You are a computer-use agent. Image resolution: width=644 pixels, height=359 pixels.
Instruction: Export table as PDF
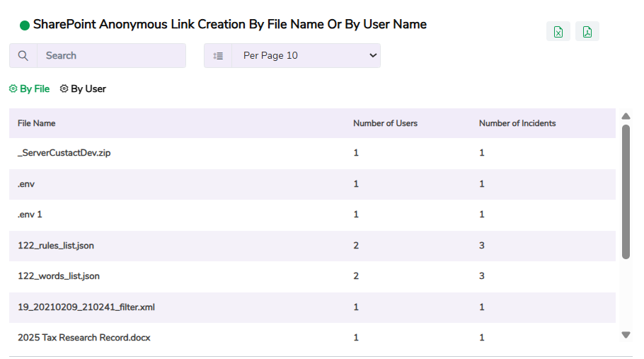[x=587, y=32]
